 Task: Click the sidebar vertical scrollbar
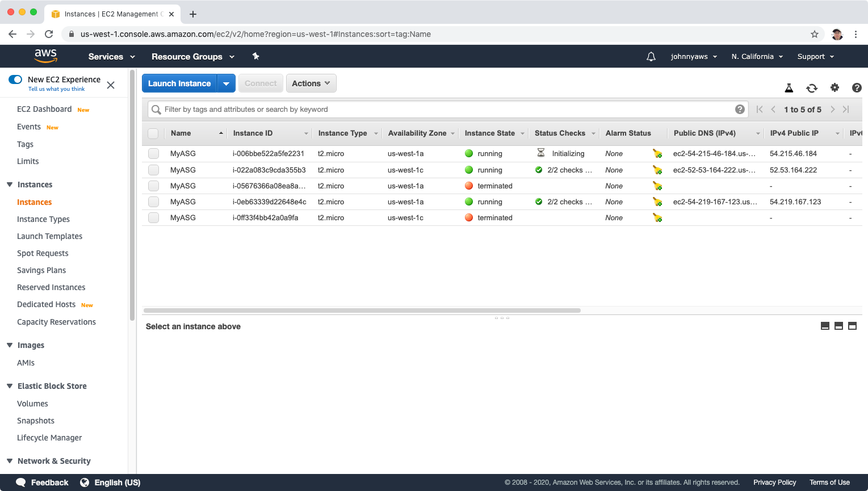pos(132,196)
